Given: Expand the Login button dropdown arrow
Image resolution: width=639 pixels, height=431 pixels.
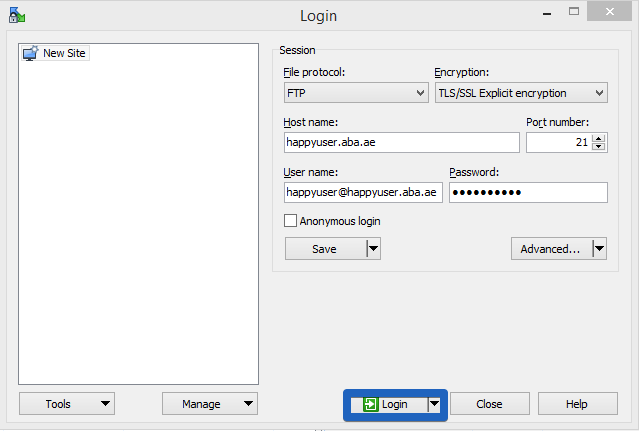Looking at the screenshot, I should [x=434, y=404].
